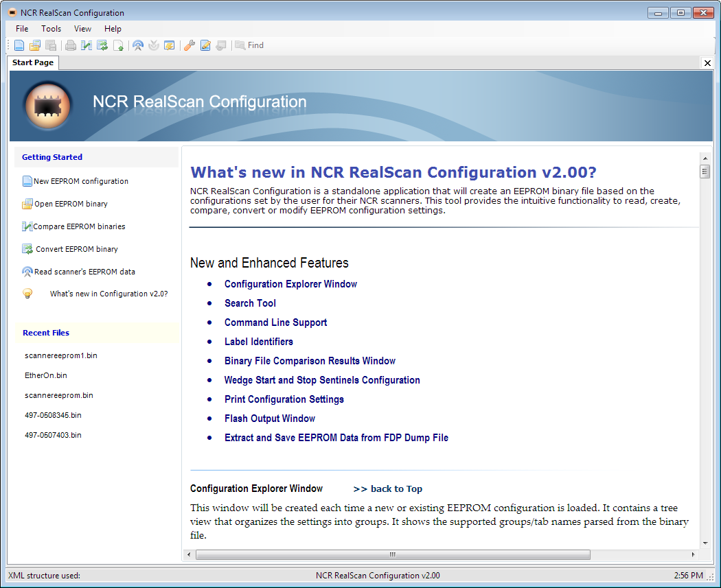Open recent file scannereeprom.bin

pos(59,395)
